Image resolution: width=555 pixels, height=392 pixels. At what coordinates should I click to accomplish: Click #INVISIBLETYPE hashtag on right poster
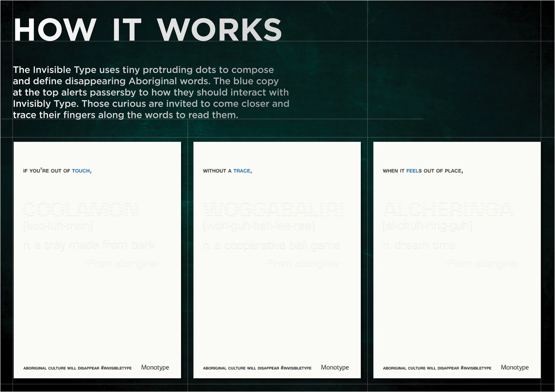click(x=476, y=368)
